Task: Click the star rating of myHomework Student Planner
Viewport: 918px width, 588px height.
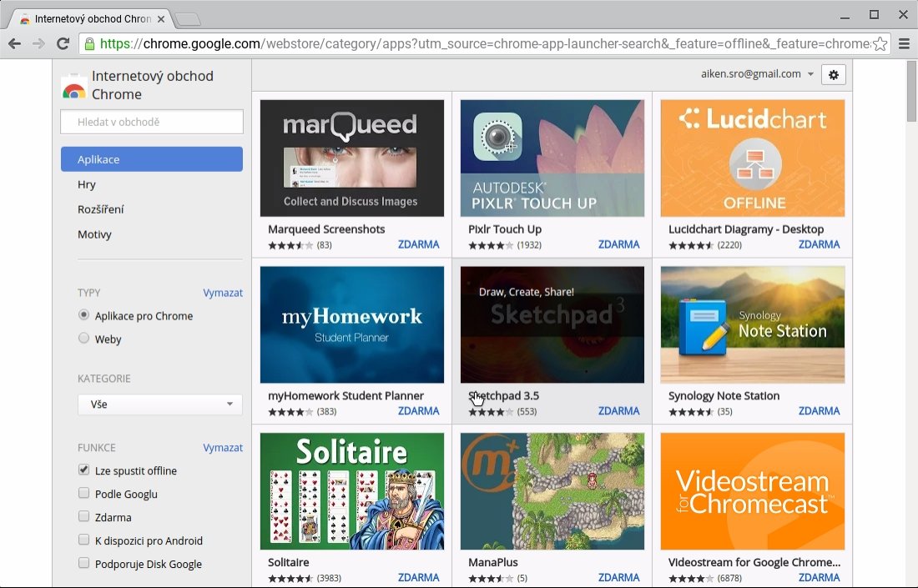Action: 290,412
